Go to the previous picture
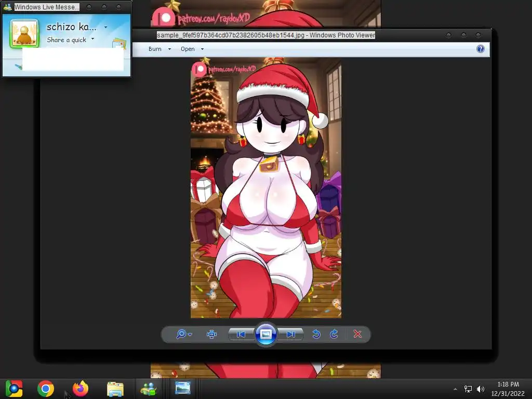This screenshot has width=532, height=399. pyautogui.click(x=241, y=334)
